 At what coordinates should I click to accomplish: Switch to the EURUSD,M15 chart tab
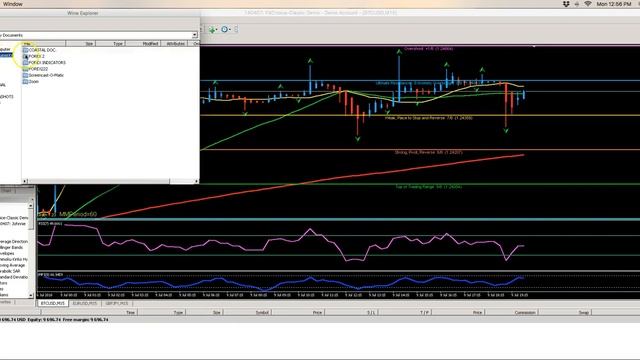pos(85,304)
